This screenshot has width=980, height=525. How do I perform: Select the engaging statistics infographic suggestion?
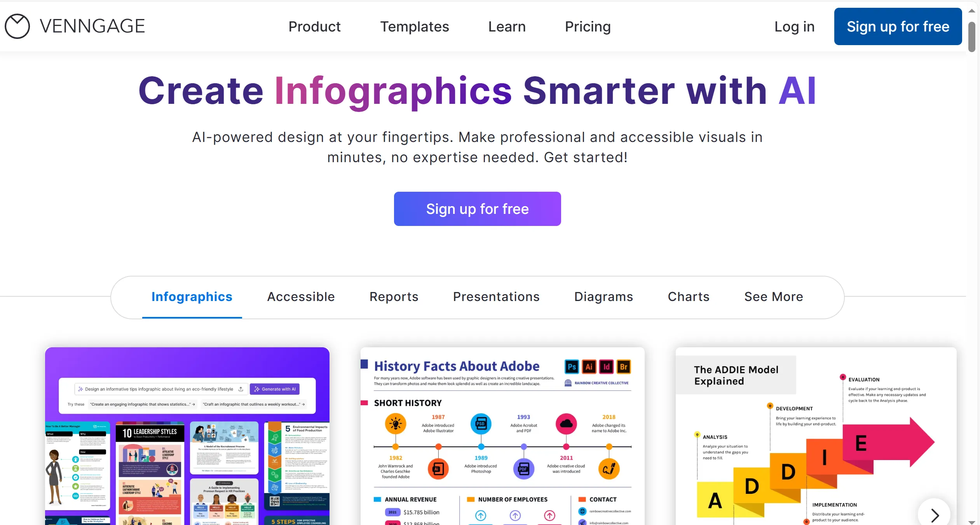(x=142, y=404)
